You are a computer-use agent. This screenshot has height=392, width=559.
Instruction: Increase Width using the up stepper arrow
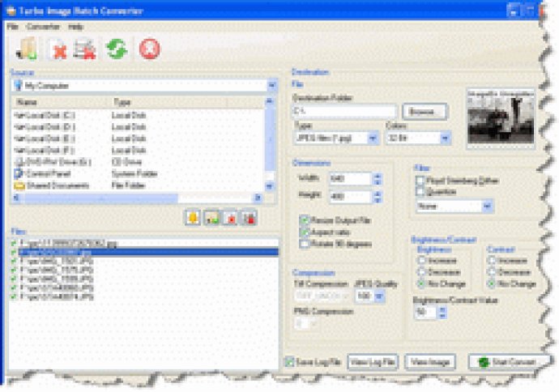tap(378, 176)
